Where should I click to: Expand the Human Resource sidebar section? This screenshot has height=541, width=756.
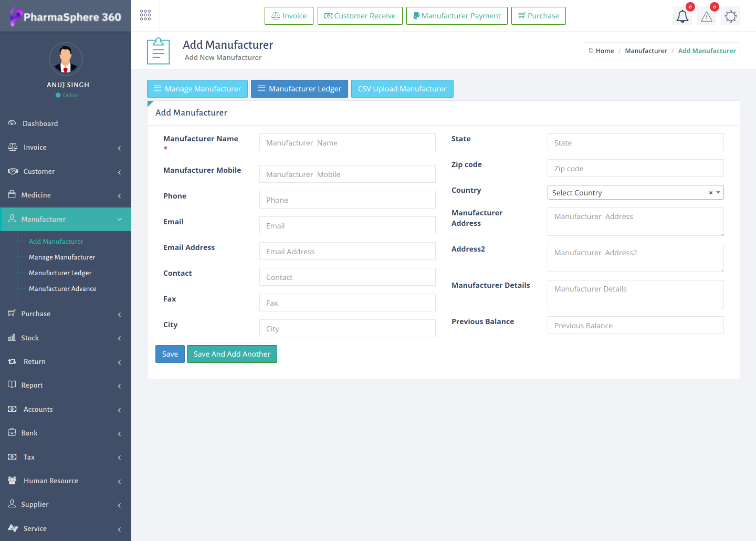point(50,481)
